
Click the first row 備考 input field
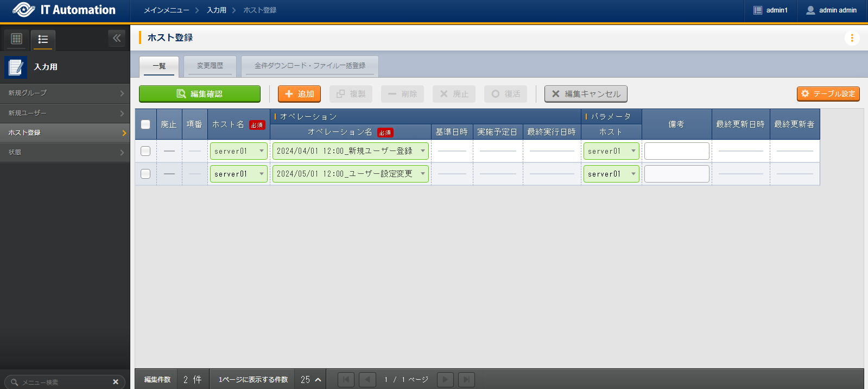(x=676, y=151)
